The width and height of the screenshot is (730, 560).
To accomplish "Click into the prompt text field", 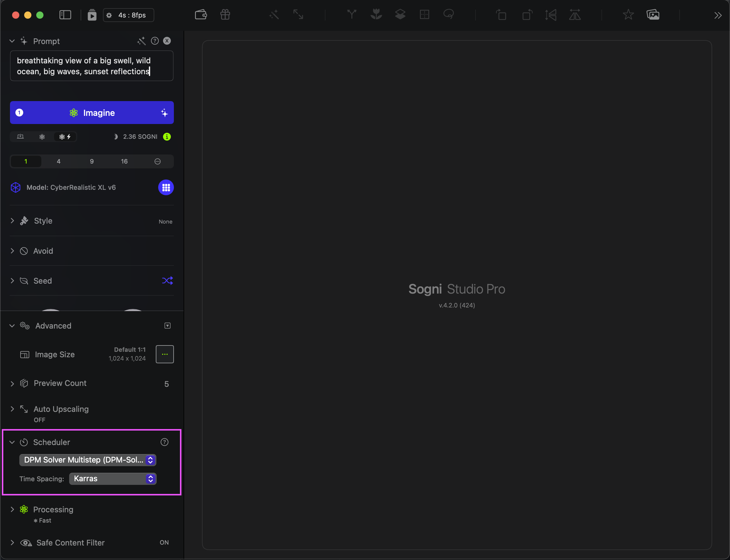I will pos(92,66).
